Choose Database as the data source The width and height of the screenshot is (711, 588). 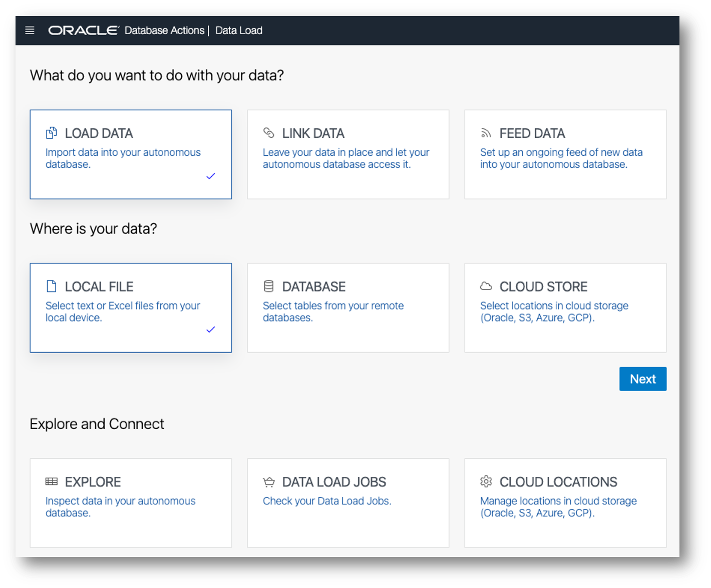[x=348, y=308]
